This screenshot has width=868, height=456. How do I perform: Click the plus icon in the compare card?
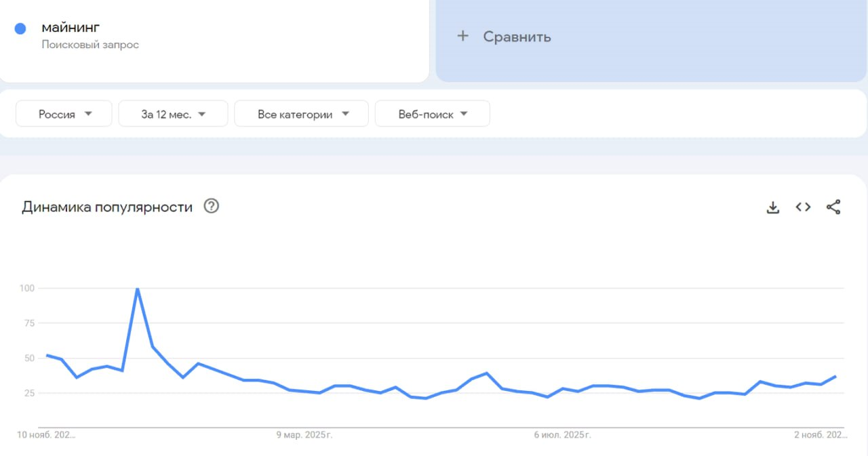click(463, 37)
